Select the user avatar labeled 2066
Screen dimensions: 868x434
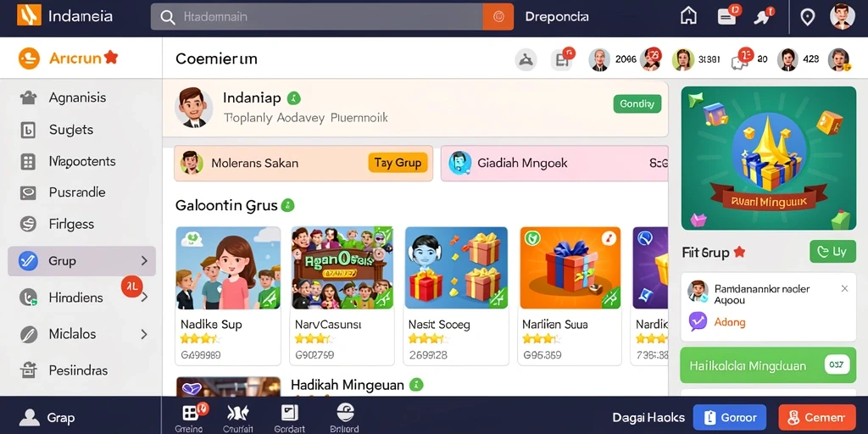click(599, 60)
